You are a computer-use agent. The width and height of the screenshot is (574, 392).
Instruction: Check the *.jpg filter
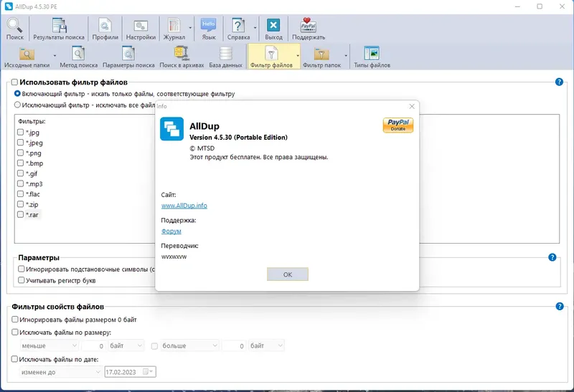click(21, 132)
